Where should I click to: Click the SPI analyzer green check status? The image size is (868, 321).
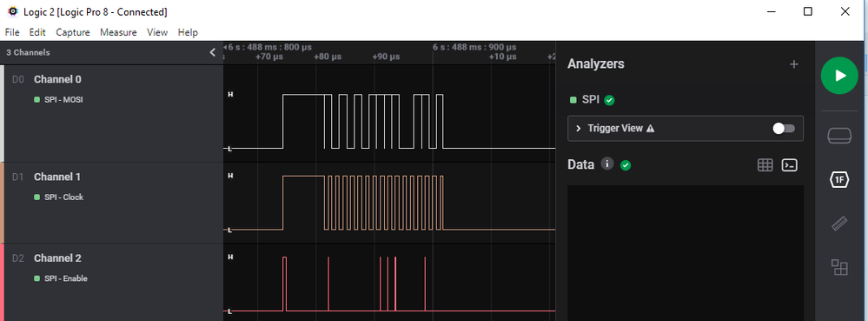click(x=609, y=100)
